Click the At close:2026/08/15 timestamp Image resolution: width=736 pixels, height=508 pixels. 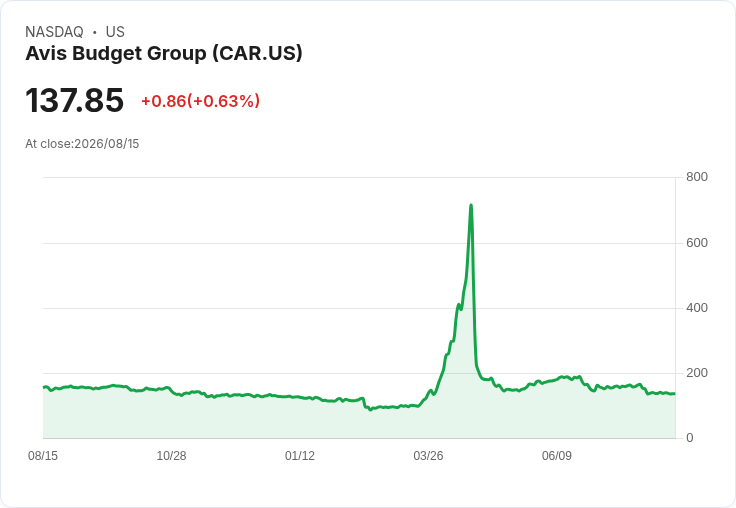click(x=82, y=144)
